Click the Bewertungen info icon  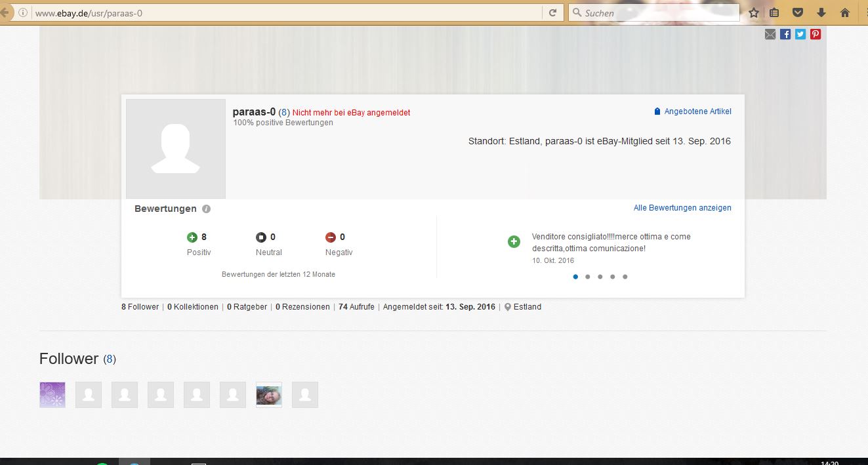(206, 209)
